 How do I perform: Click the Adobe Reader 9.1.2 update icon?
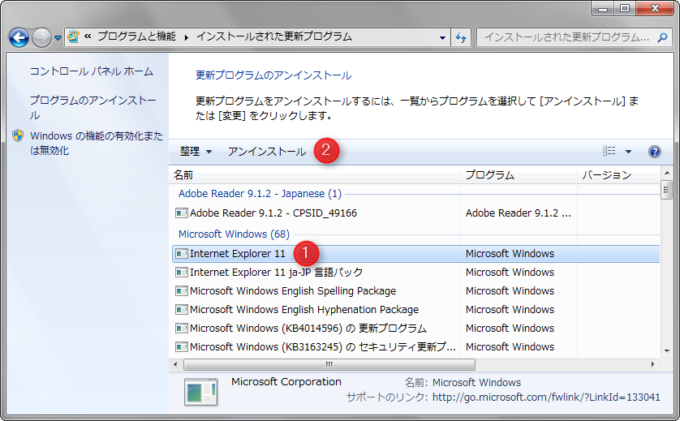181,213
